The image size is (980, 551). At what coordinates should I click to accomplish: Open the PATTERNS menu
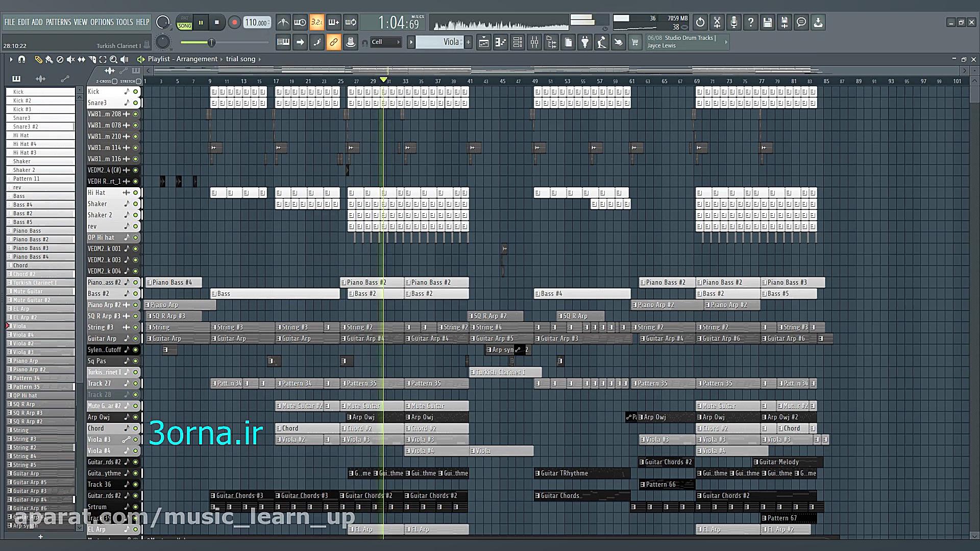point(58,22)
